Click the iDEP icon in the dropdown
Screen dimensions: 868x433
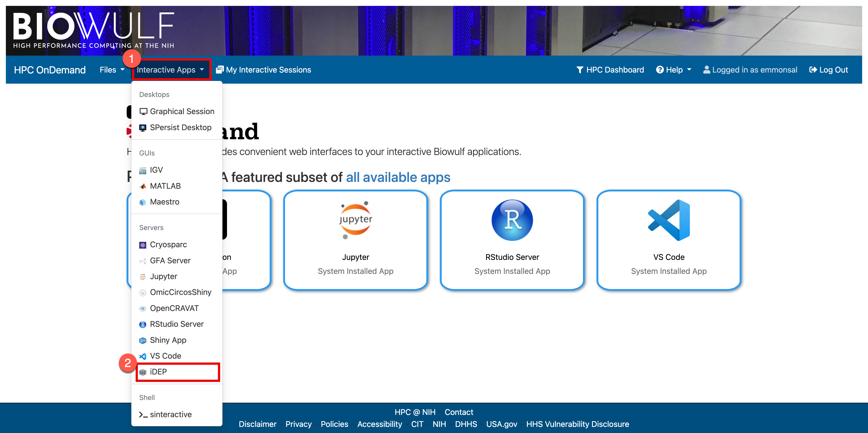tap(143, 372)
